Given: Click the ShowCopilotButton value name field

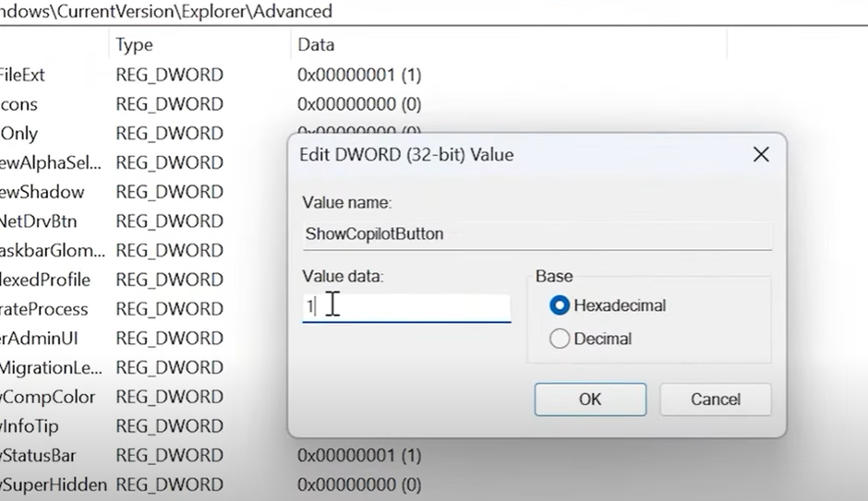Looking at the screenshot, I should 537,234.
